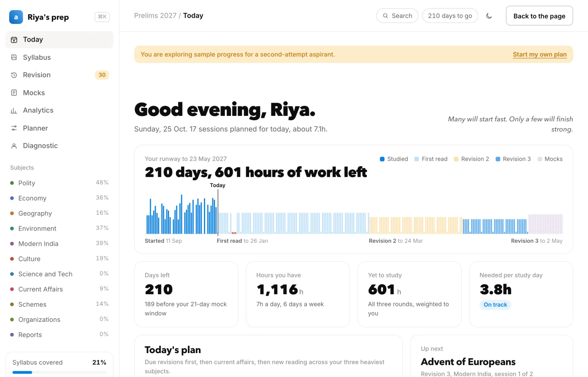Image resolution: width=588 pixels, height=377 pixels.
Task: Select the Geography subject
Action: [60, 213]
